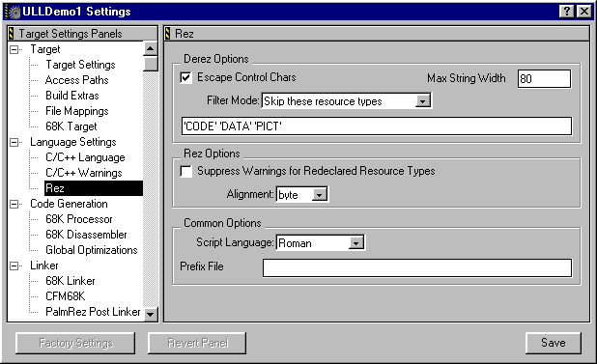
Task: Select the File Mappings panel
Action: click(x=77, y=111)
